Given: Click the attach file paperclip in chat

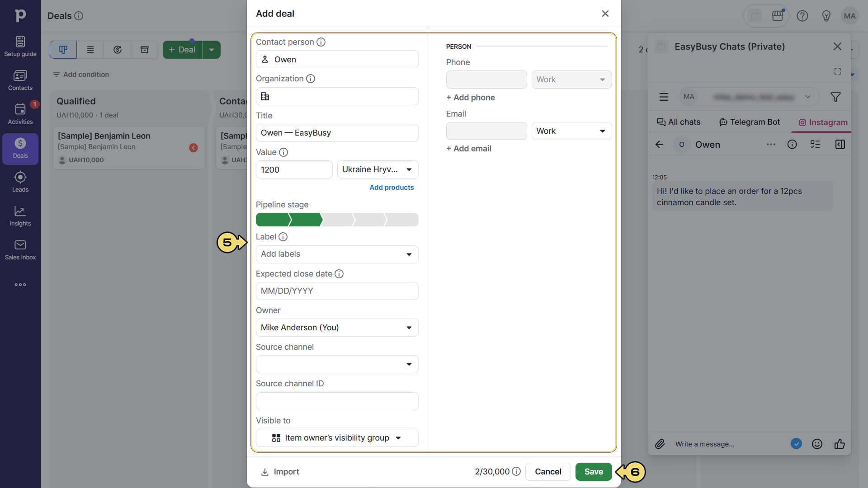Looking at the screenshot, I should pos(660,444).
